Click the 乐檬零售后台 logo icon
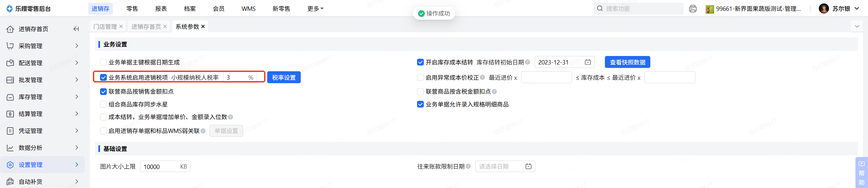 click(9, 8)
